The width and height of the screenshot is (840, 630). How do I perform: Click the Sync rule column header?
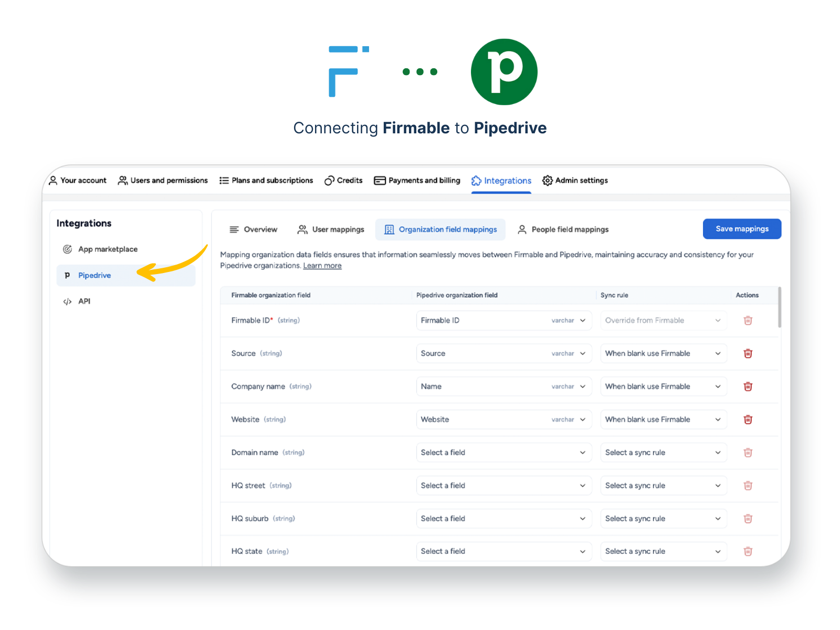614,295
